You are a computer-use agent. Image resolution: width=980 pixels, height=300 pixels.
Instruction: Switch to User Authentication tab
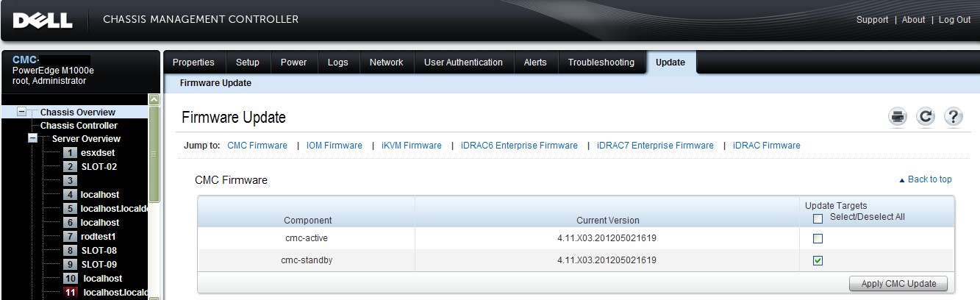[x=464, y=63]
